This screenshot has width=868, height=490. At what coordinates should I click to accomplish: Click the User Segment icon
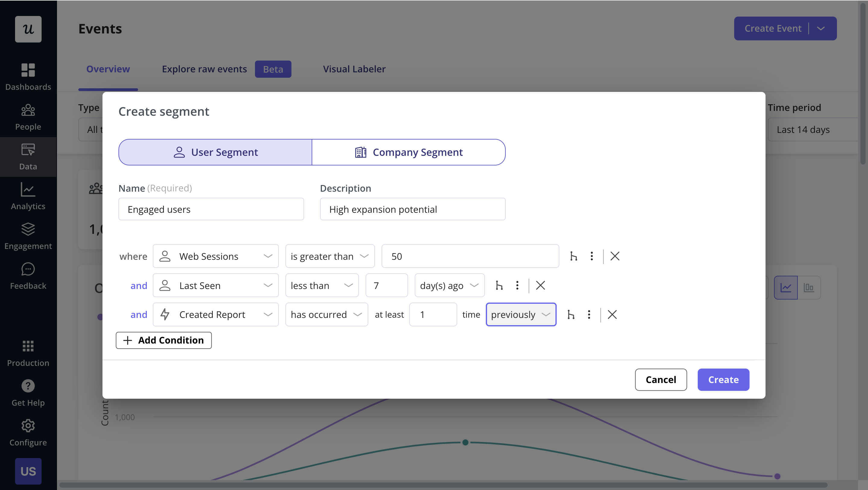coord(178,152)
